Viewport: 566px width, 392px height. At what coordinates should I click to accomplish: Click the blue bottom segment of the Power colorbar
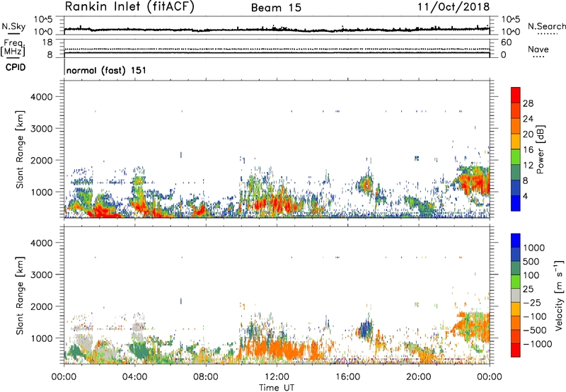pos(516,203)
